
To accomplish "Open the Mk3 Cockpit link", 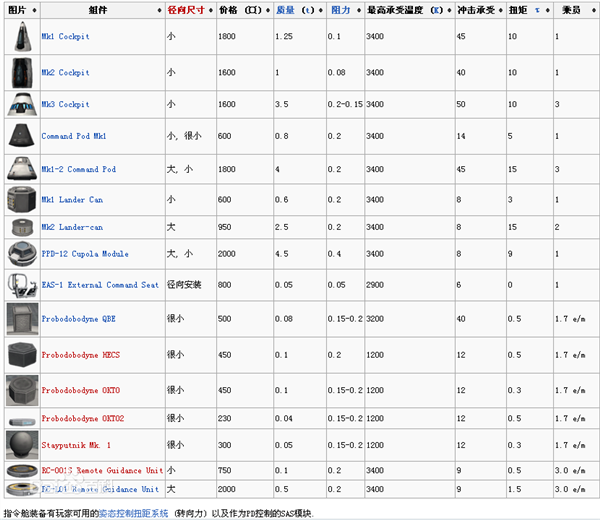I will tap(65, 104).
